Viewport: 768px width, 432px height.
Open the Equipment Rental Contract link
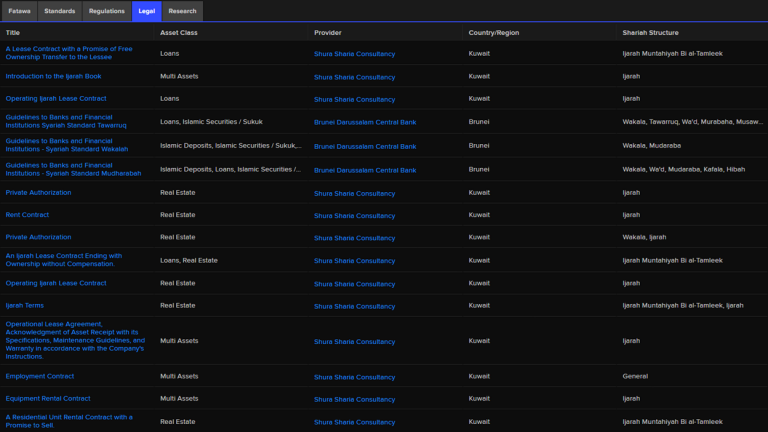pyautogui.click(x=48, y=398)
